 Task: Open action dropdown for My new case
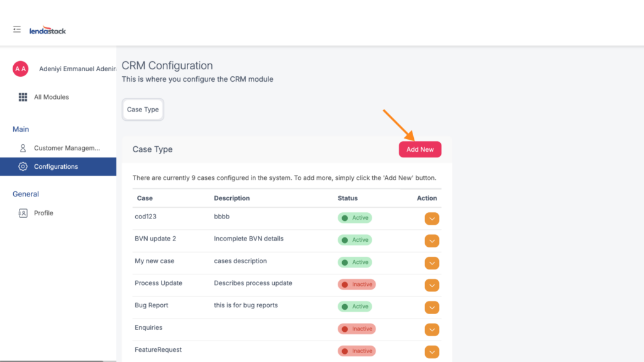coord(431,263)
